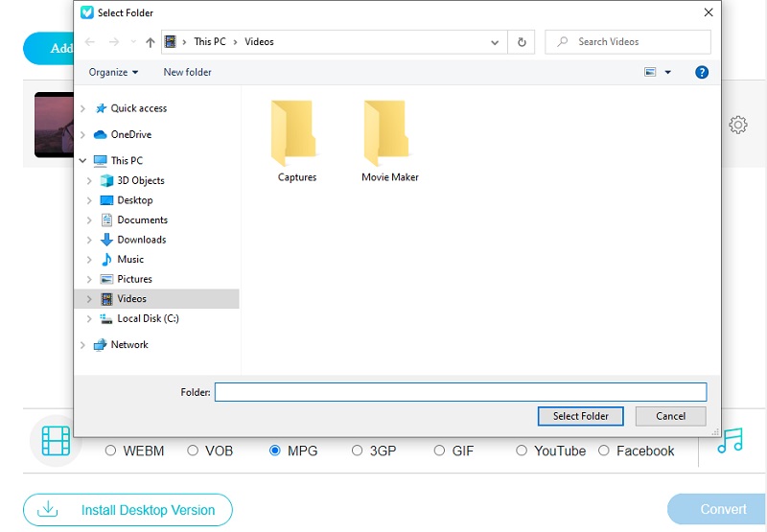767x532 pixels.
Task: Click New folder in the toolbar
Action: click(187, 72)
